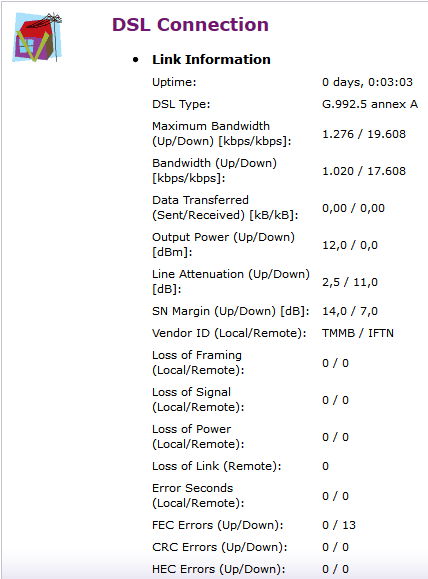The height and width of the screenshot is (579, 428).
Task: Click the Loss of Power label
Action: point(198,436)
